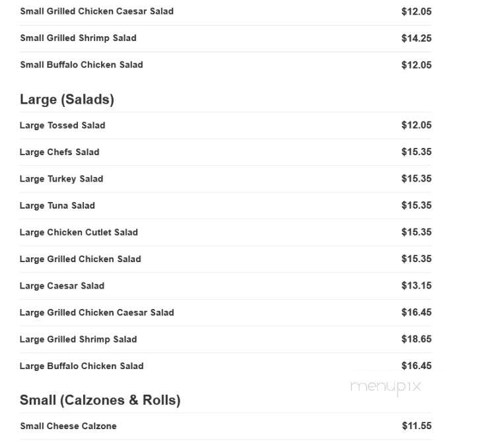This screenshot has width=504, height=441.
Task: Click the Small (Calzones & Rolls) heading
Action: [x=100, y=400]
